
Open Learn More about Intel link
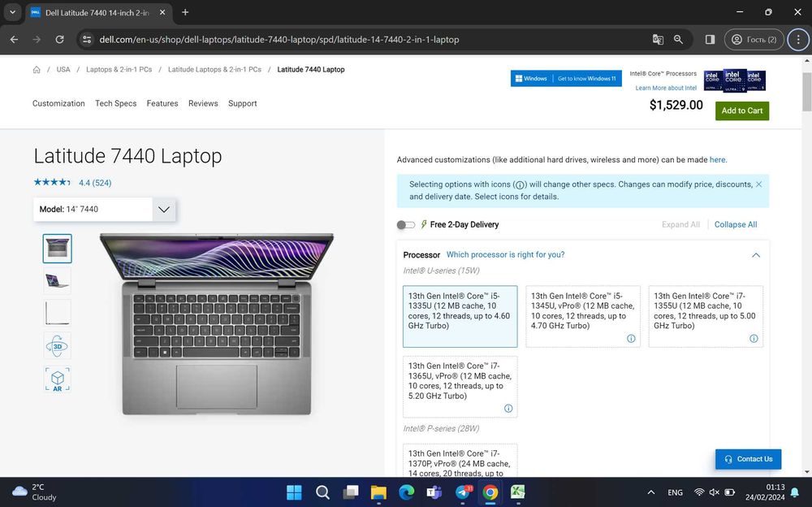[666, 88]
